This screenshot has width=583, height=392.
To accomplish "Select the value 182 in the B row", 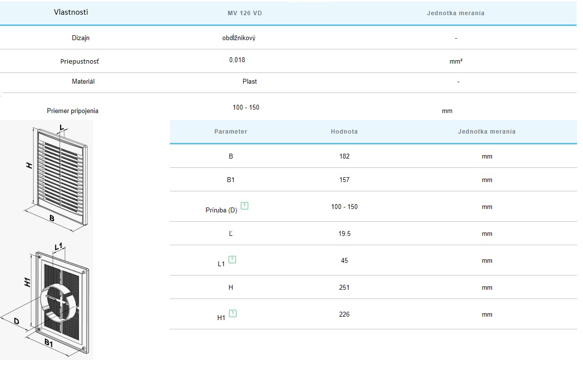I will tap(344, 157).
